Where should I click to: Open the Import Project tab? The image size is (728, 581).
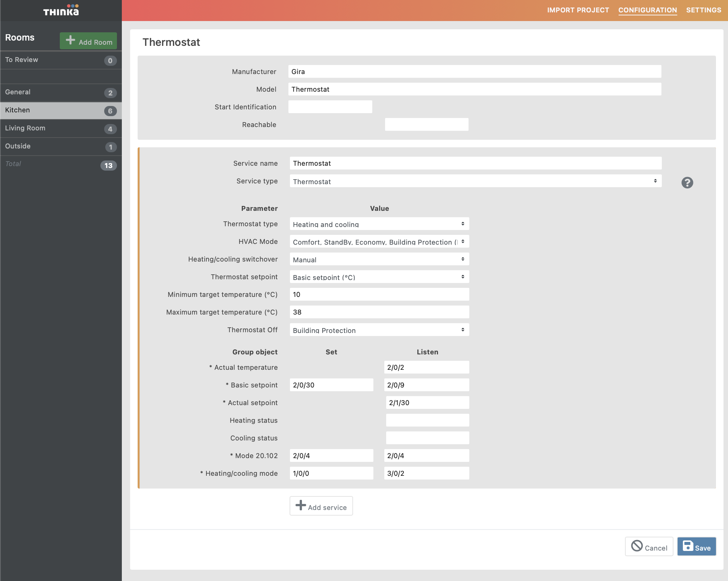click(x=578, y=10)
